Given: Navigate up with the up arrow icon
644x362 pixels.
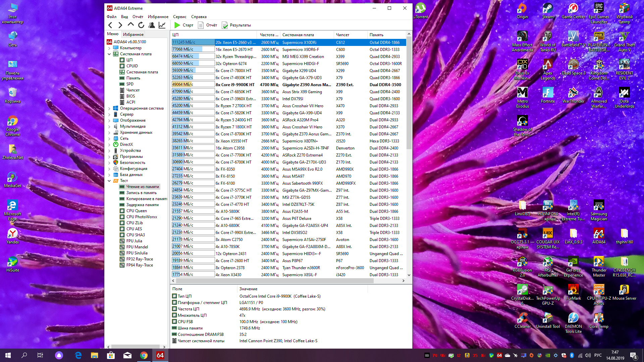Looking at the screenshot, I should point(131,25).
